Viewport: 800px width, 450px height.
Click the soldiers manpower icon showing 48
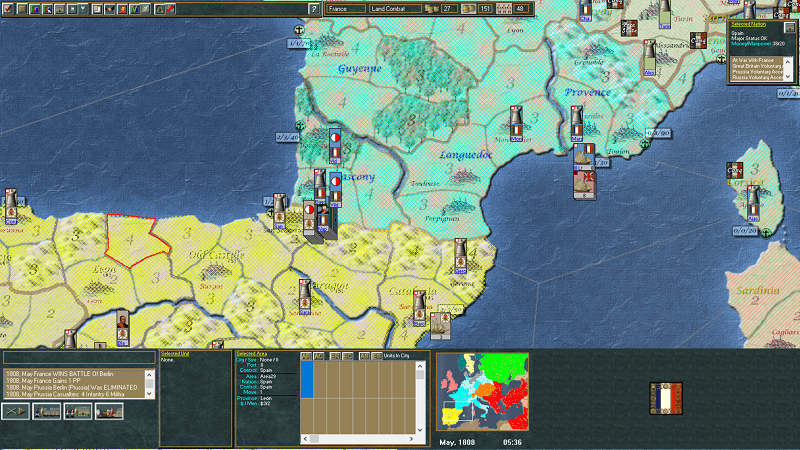pyautogui.click(x=504, y=9)
